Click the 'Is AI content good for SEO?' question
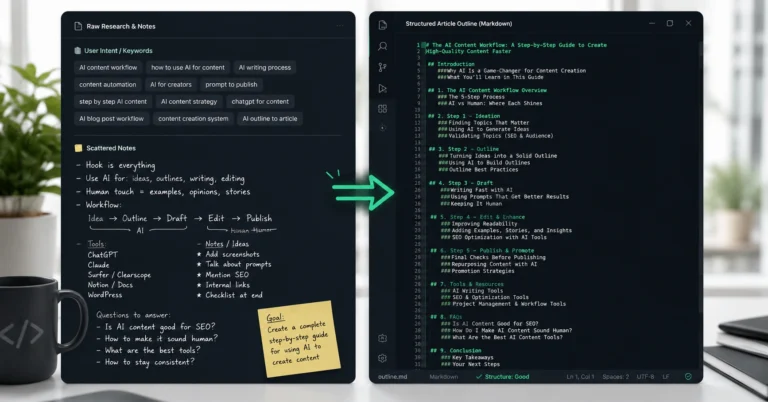This screenshot has width=768, height=402. [160, 327]
